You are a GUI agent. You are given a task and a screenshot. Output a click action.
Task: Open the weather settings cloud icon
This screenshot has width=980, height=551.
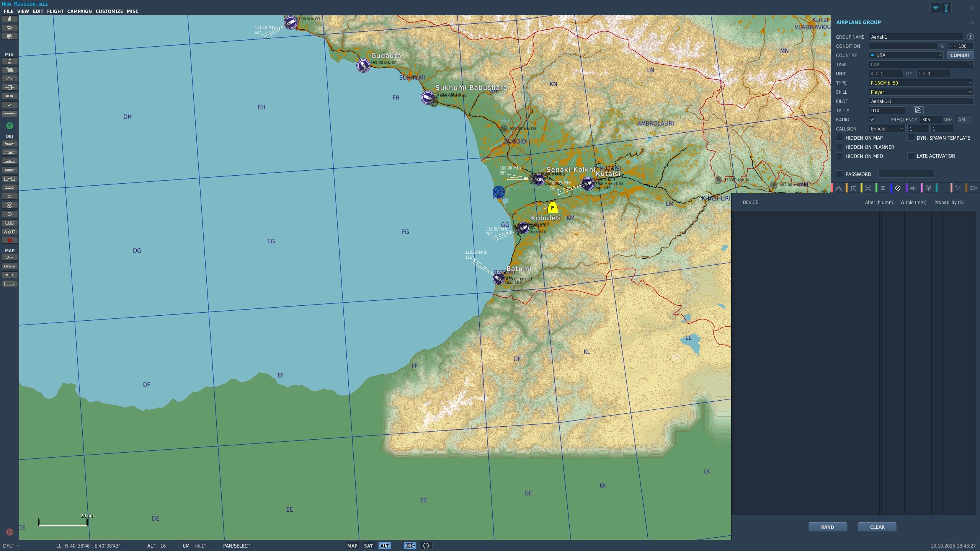tap(9, 70)
